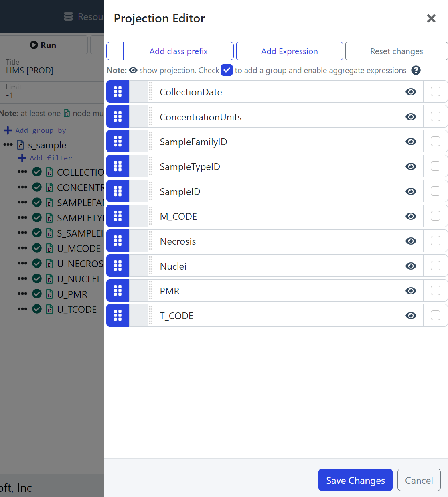Click the drag handle for CollectionDate row

[118, 92]
